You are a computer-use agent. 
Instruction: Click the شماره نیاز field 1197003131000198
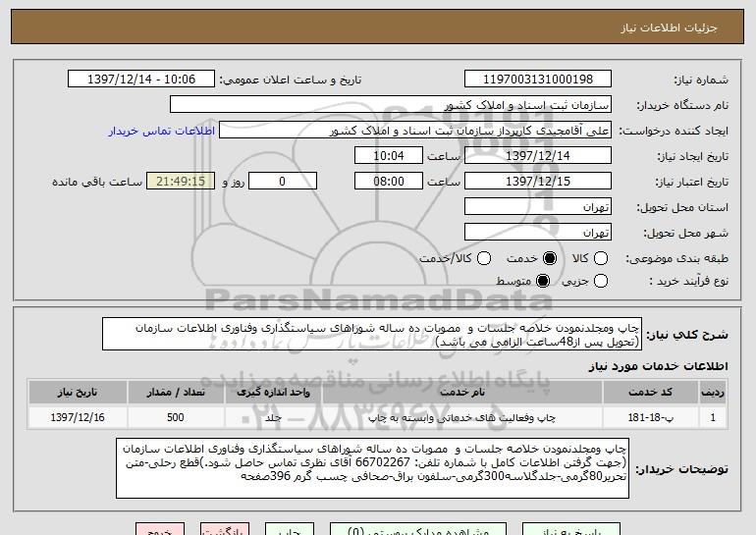point(538,80)
